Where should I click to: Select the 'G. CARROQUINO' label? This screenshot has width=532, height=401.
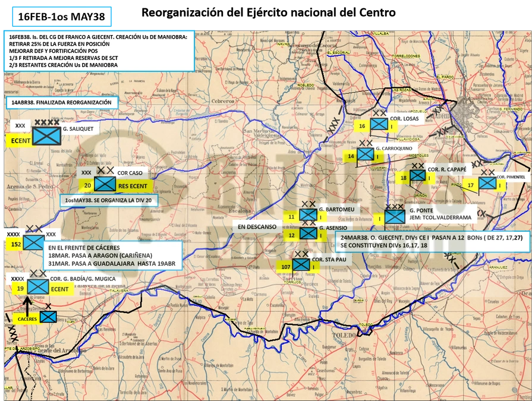(x=394, y=149)
